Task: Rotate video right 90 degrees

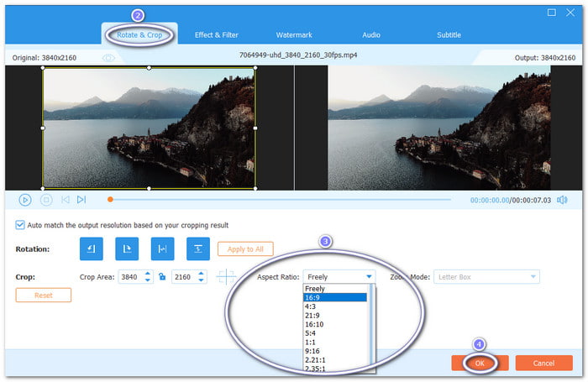Action: 127,249
